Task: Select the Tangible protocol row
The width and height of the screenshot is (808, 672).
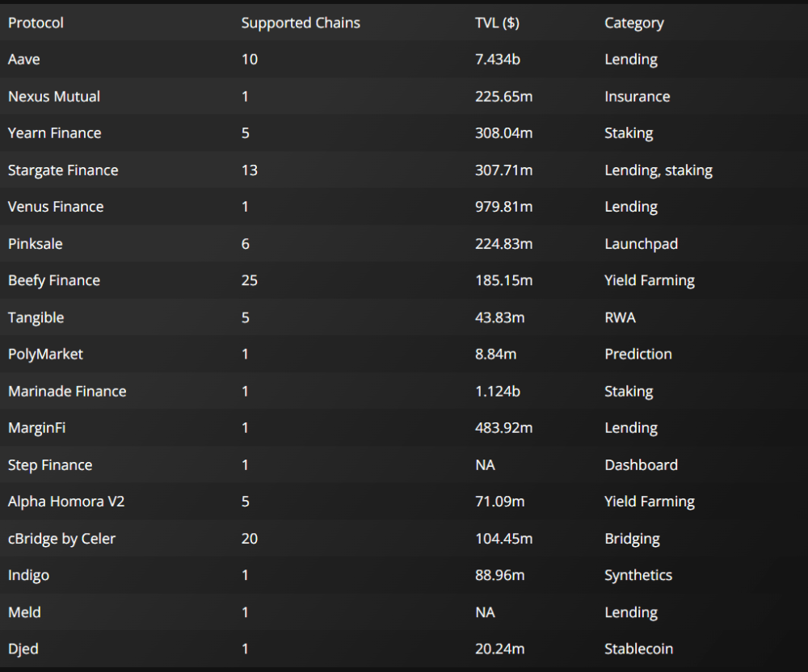Action: click(36, 318)
